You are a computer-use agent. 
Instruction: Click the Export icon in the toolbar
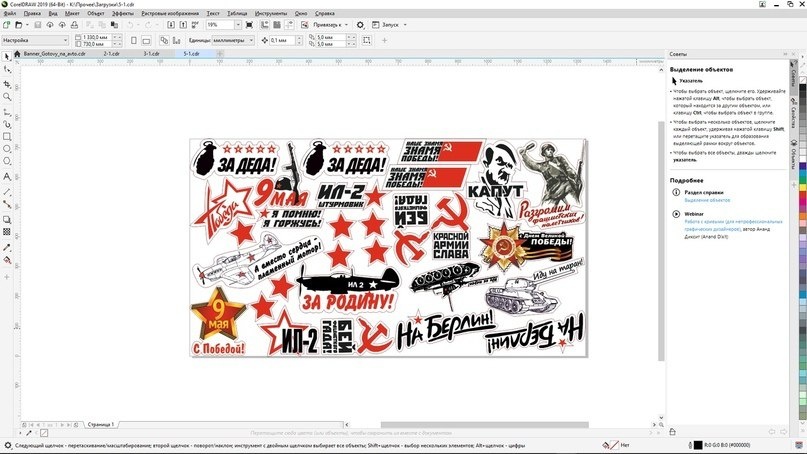183,25
